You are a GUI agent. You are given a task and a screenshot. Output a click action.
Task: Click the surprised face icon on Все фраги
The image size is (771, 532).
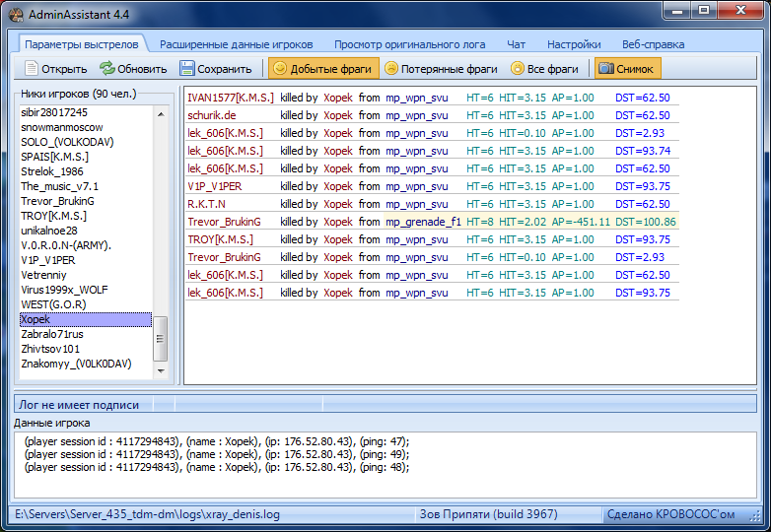[x=518, y=68]
